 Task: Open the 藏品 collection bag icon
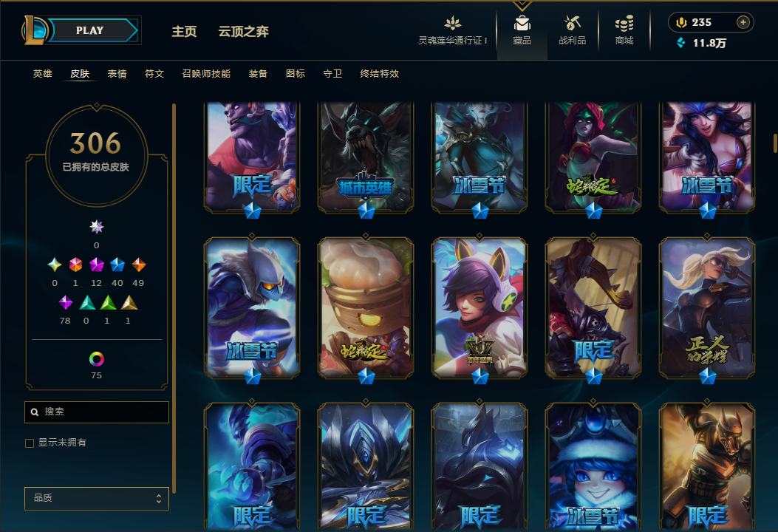[x=522, y=24]
